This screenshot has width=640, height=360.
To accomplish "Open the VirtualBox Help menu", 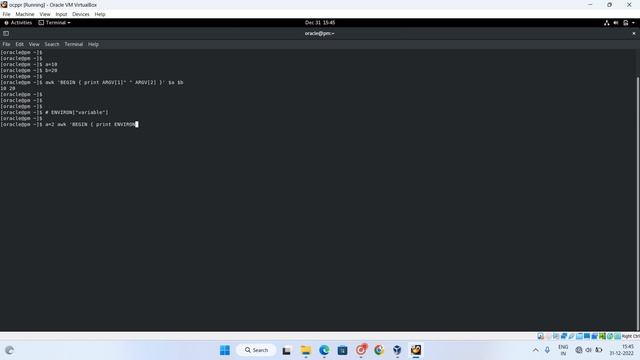I will pyautogui.click(x=100, y=14).
